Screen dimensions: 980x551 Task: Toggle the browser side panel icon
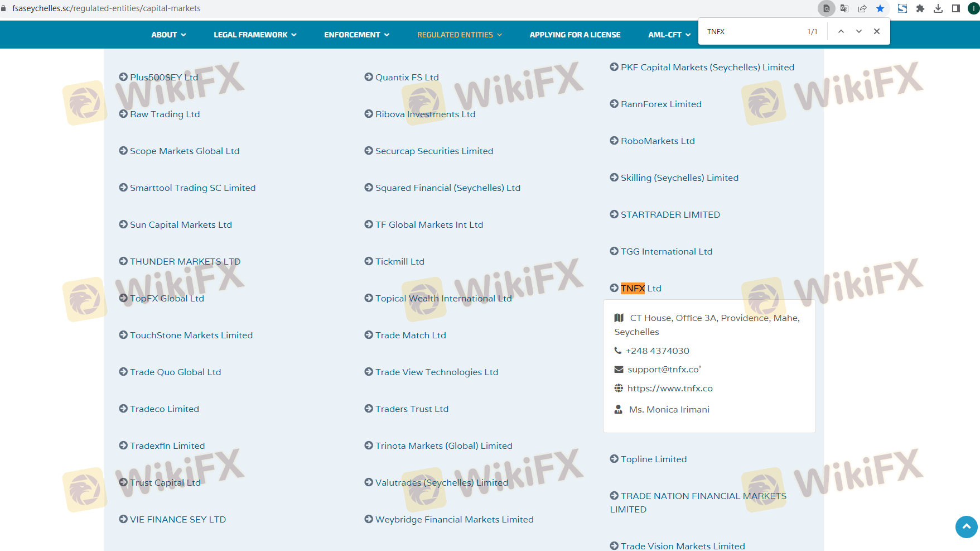tap(956, 8)
